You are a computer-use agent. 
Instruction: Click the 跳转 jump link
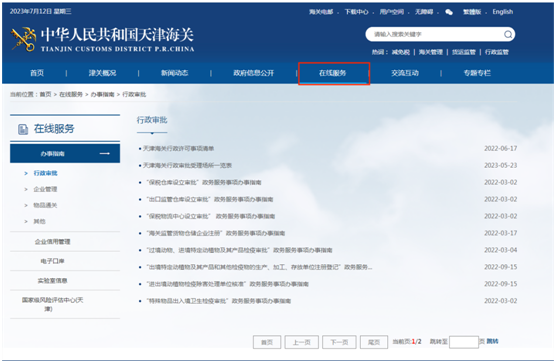(x=492, y=341)
